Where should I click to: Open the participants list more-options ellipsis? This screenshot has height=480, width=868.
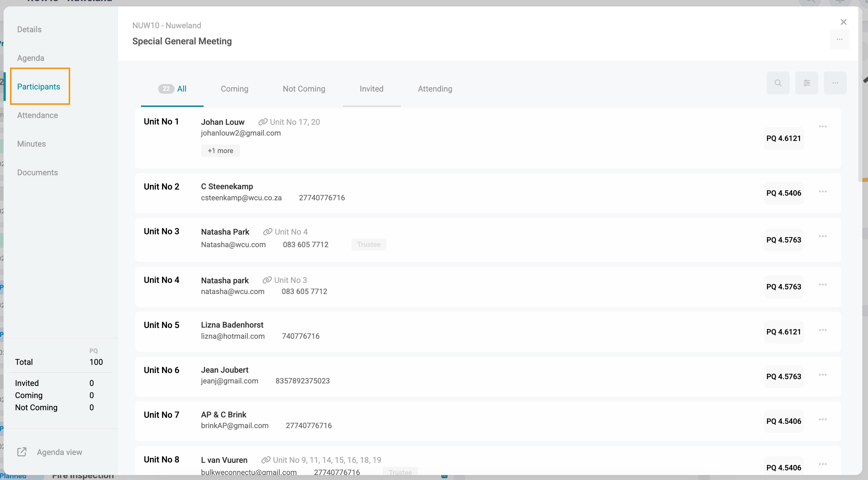[835, 83]
